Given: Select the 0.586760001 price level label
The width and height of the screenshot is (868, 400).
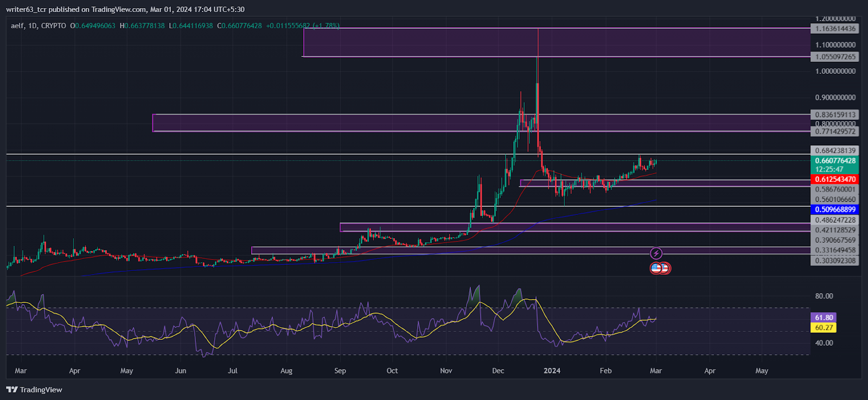Looking at the screenshot, I should pyautogui.click(x=835, y=189).
